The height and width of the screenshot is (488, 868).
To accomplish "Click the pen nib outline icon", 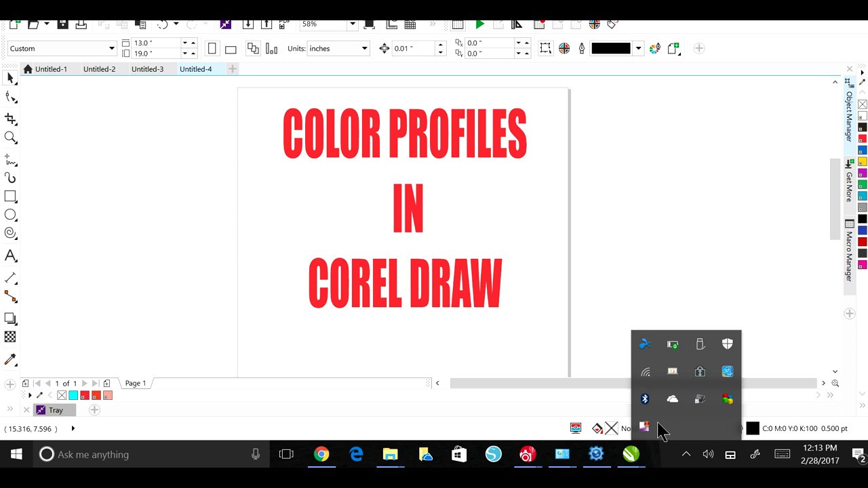I will click(x=582, y=49).
